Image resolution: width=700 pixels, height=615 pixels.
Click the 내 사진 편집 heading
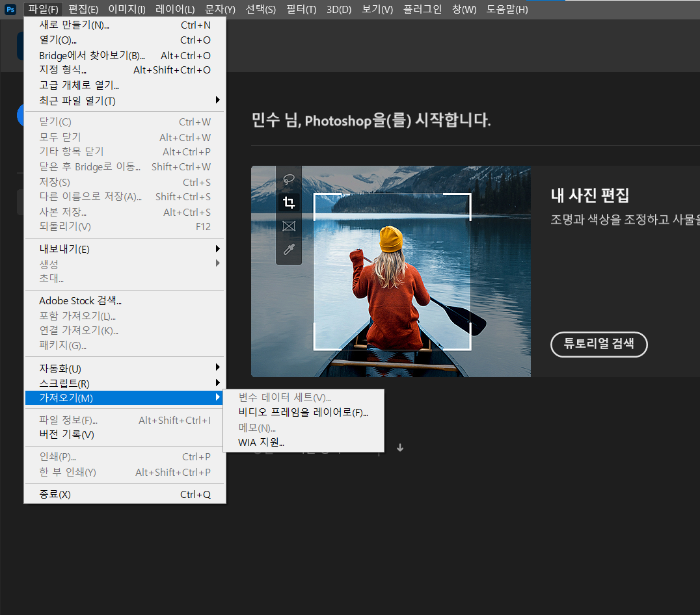coord(590,195)
